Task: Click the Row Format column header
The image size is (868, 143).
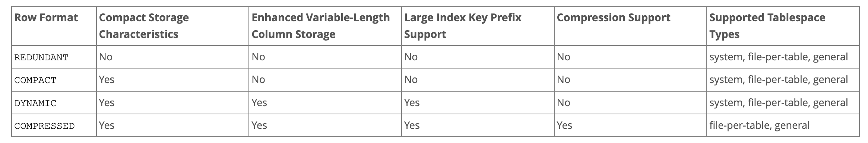Action: (54, 26)
